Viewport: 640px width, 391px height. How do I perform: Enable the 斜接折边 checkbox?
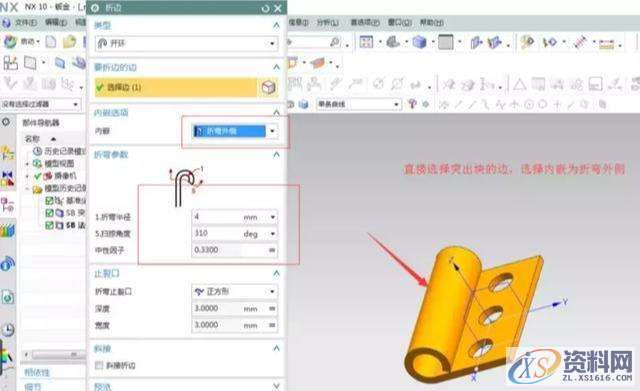tap(99, 365)
